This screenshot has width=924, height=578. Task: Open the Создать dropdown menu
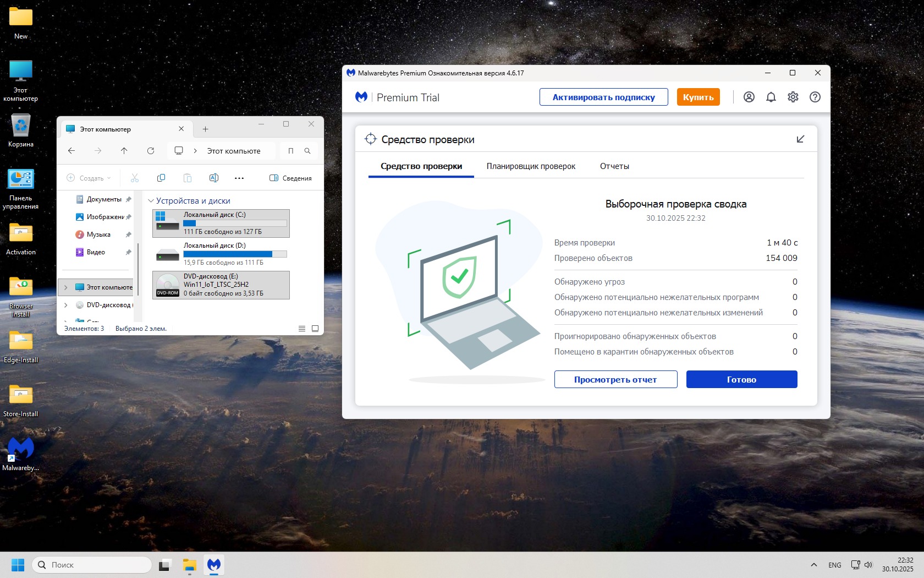click(x=89, y=178)
